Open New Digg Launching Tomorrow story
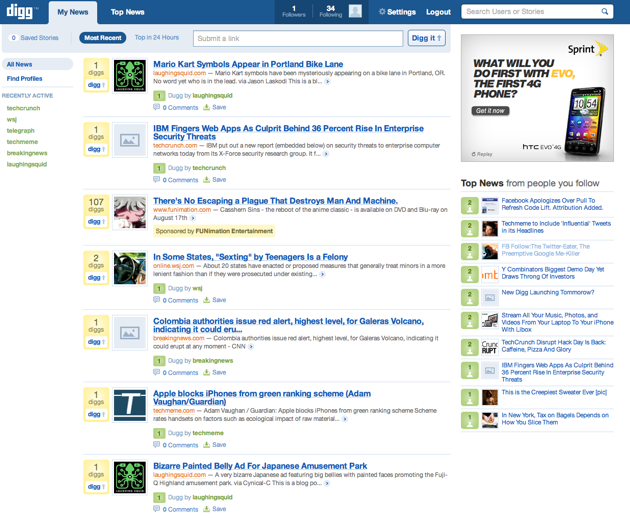Viewport: 630px width, 518px height. [x=548, y=293]
